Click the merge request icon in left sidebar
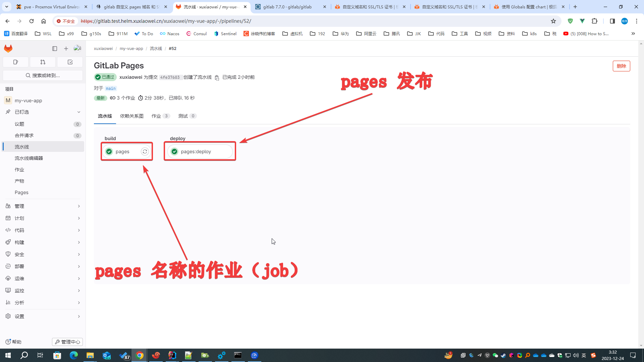 coord(43,61)
